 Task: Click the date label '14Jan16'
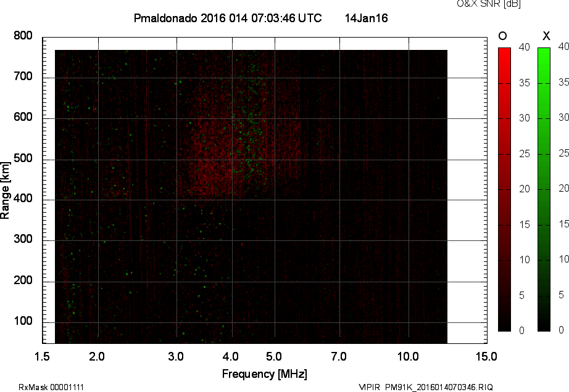coord(366,18)
